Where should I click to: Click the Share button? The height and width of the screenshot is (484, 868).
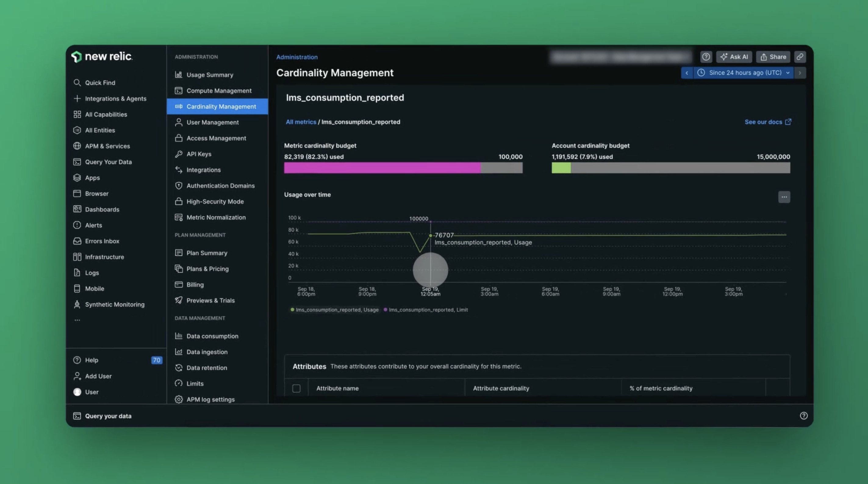(x=773, y=57)
